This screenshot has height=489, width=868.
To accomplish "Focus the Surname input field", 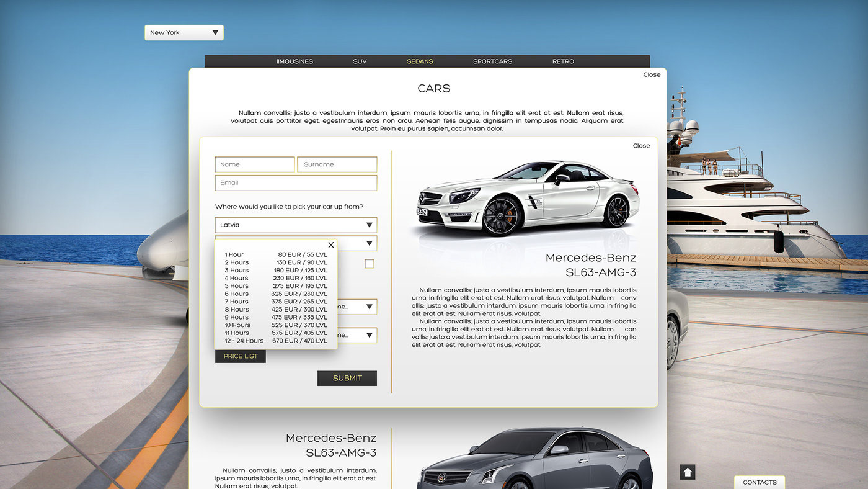I will pos(337,164).
